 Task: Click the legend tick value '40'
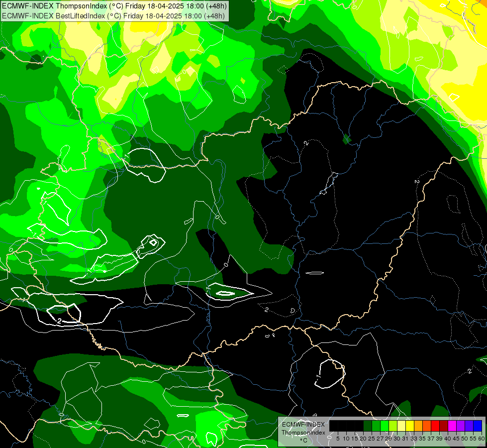tap(448, 439)
